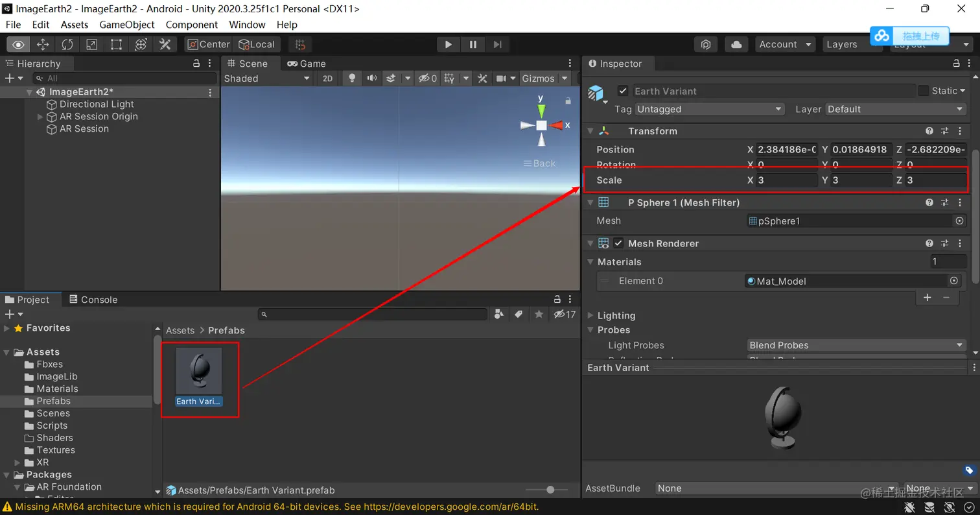The width and height of the screenshot is (980, 515).
Task: Open the GameObject menu
Action: click(127, 25)
